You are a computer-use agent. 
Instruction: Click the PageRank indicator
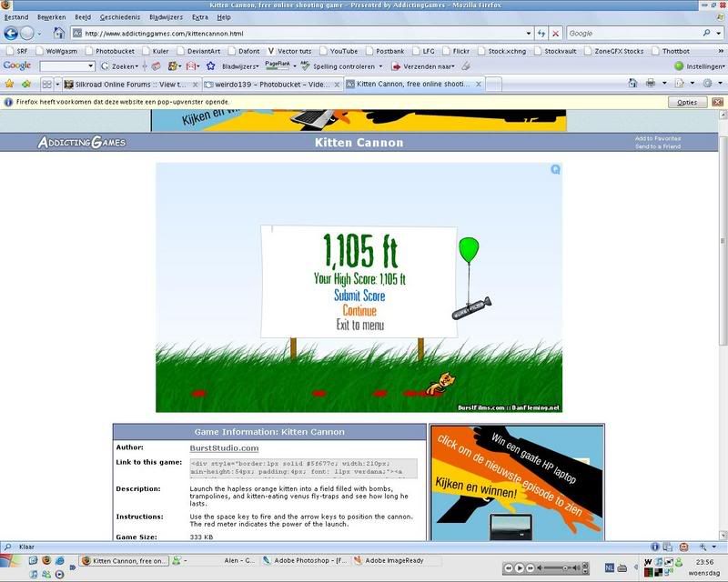(278, 65)
